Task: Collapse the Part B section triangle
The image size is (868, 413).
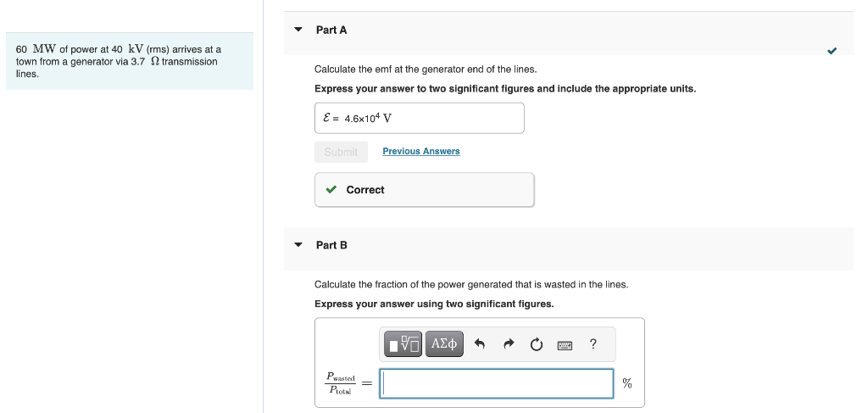Action: point(298,245)
